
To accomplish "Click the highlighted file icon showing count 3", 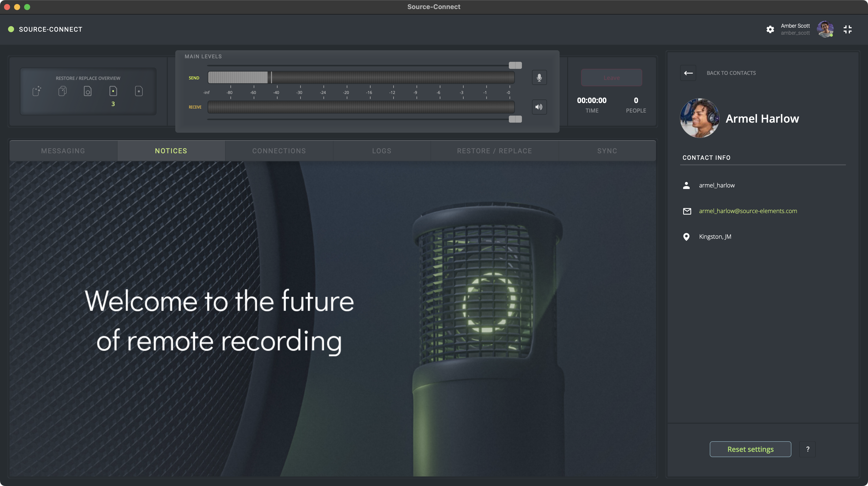I will [x=113, y=91].
